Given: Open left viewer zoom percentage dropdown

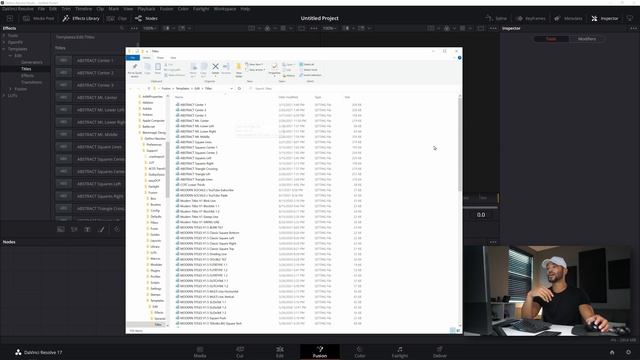Looking at the screenshot, I should (x=151, y=28).
